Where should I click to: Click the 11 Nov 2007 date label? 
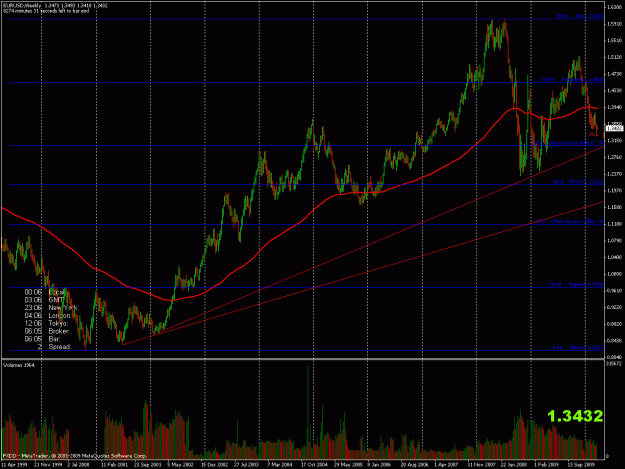[481, 465]
